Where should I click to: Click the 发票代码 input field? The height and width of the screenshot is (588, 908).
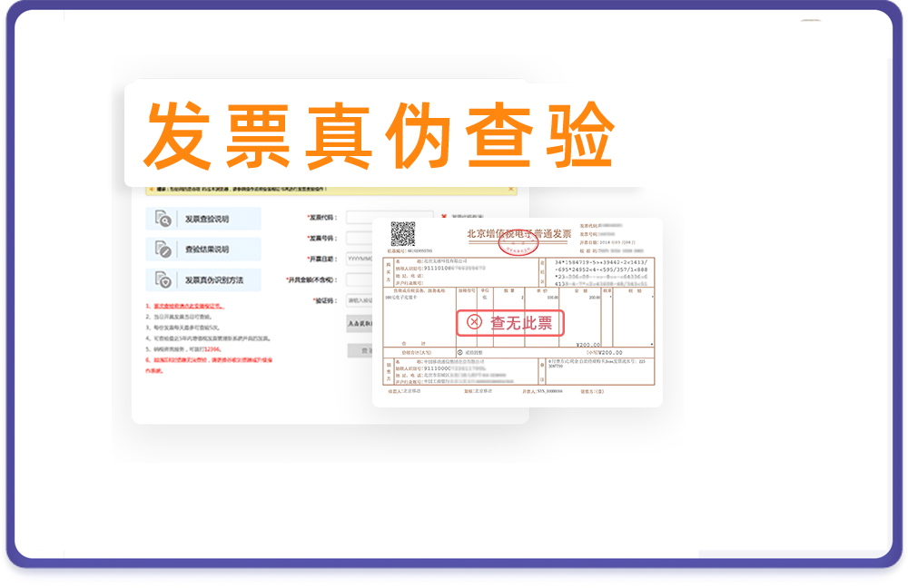click(368, 215)
